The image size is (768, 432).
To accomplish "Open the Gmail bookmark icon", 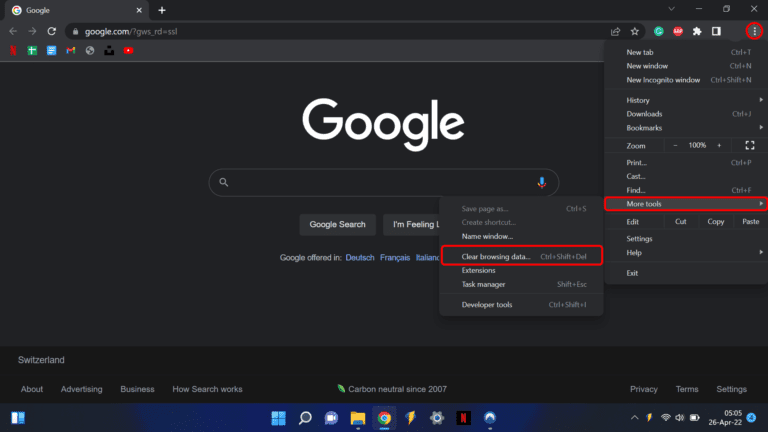I will click(x=71, y=50).
